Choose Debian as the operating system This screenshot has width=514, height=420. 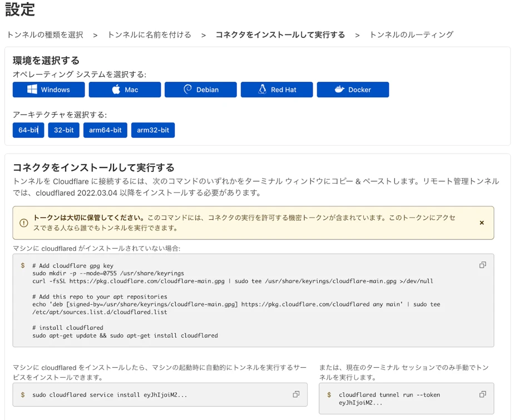pos(201,90)
